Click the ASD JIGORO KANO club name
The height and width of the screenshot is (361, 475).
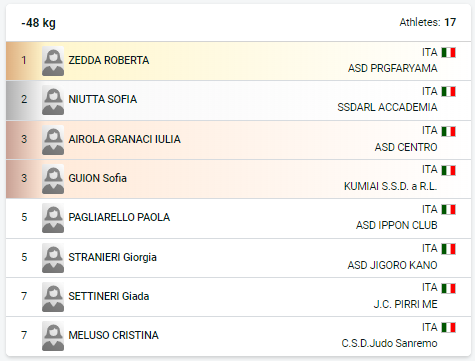(392, 265)
